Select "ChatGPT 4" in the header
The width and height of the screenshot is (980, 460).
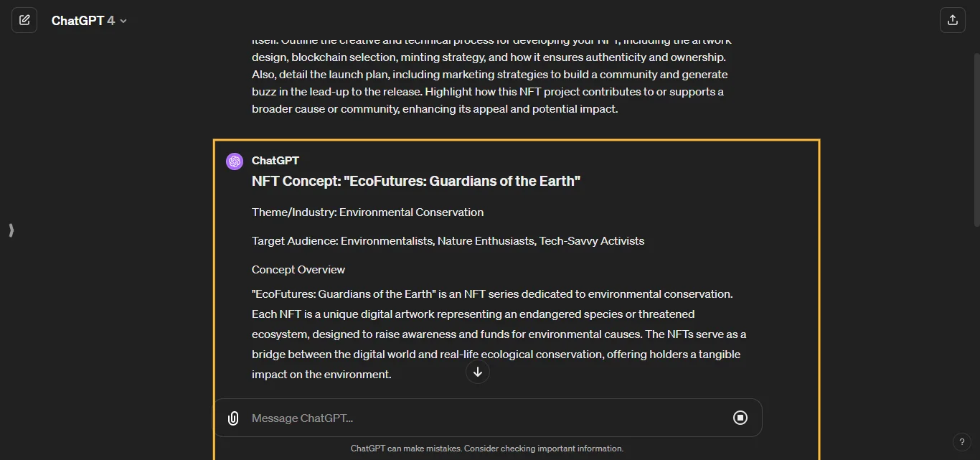tap(86, 20)
